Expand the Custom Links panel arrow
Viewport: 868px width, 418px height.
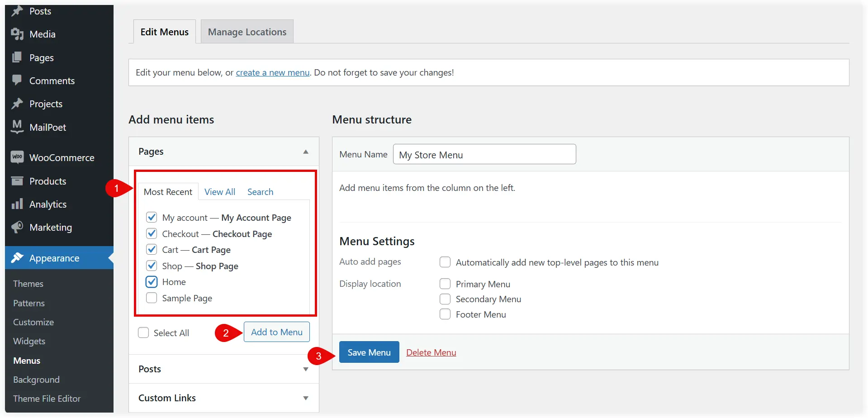[x=306, y=398]
